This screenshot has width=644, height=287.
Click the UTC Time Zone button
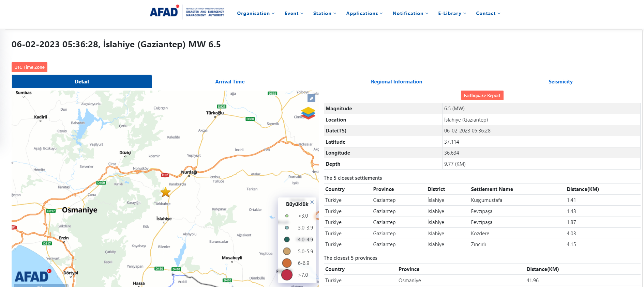pos(29,67)
